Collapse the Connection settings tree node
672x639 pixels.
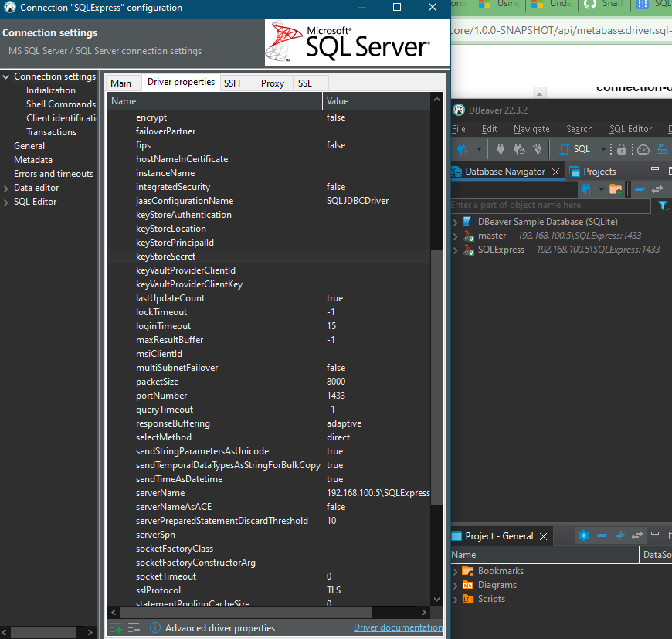(6, 76)
